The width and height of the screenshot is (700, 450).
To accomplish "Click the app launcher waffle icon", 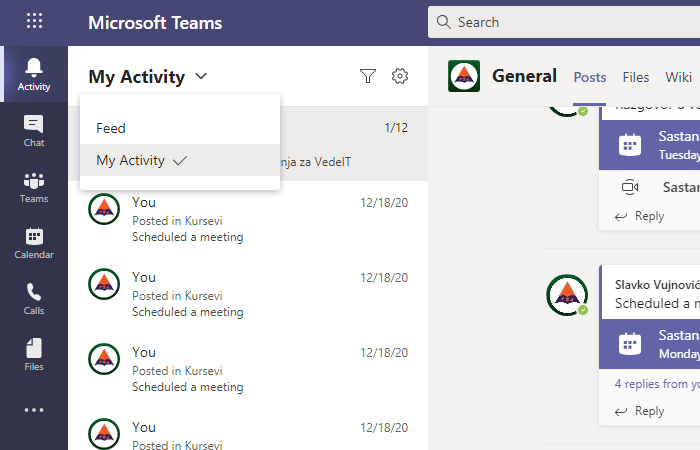I will 34,21.
